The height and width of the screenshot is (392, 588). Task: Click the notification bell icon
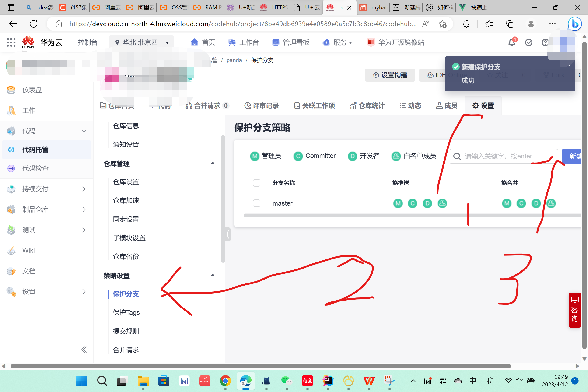(x=511, y=42)
